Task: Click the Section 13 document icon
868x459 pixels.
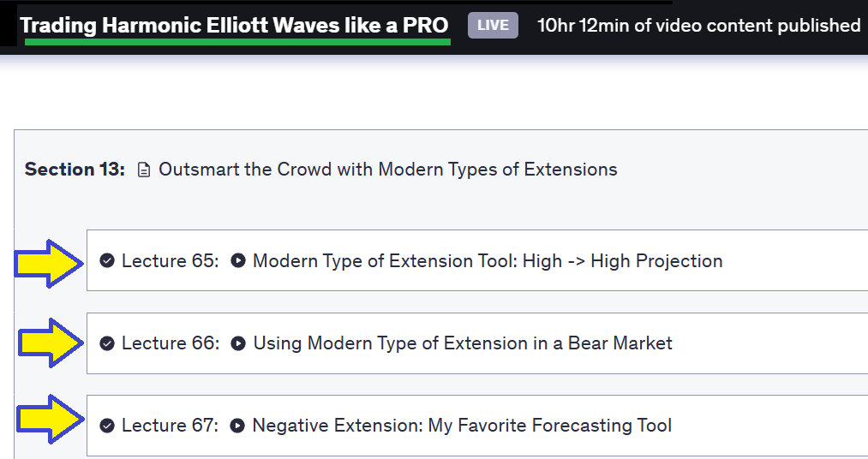Action: 144,170
